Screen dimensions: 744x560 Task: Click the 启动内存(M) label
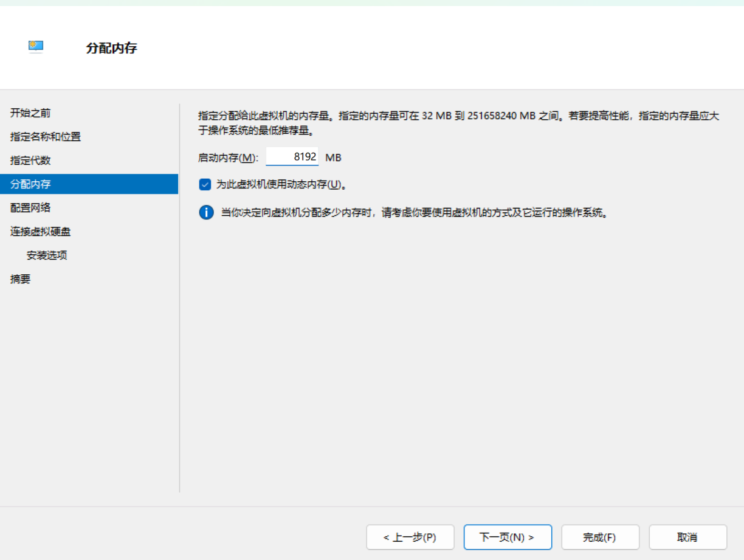pos(228,157)
